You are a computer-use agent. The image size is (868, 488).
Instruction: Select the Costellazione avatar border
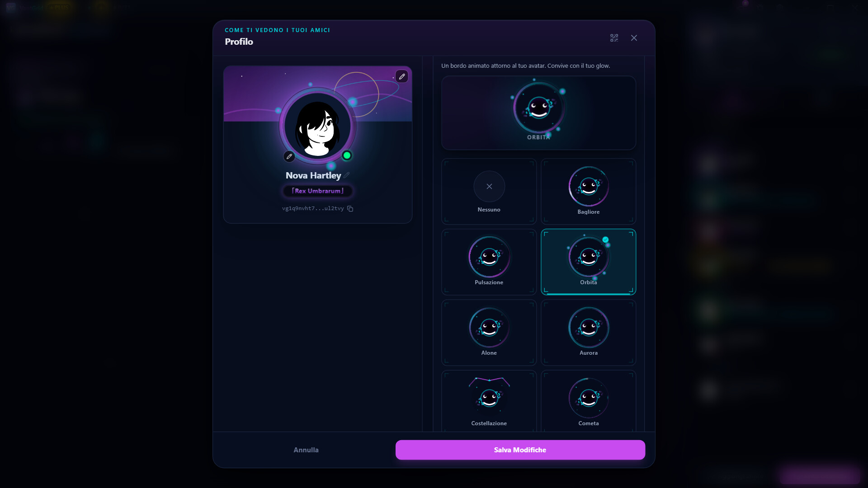click(489, 401)
